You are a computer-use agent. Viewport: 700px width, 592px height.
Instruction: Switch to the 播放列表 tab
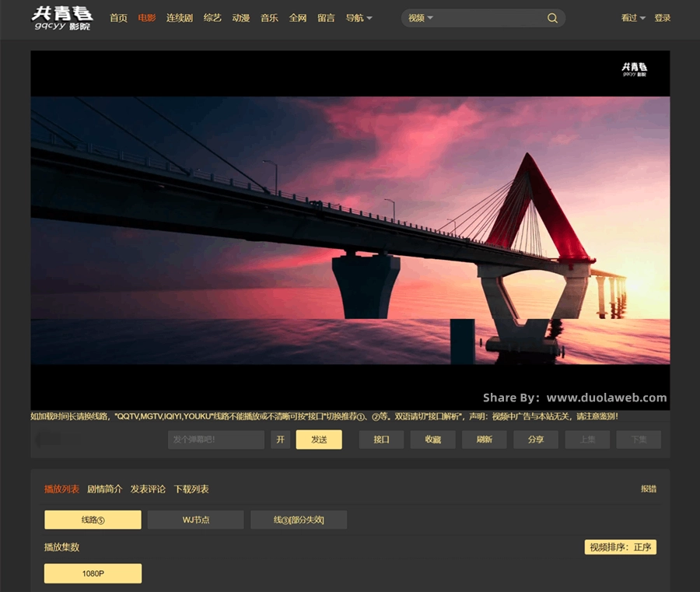61,489
